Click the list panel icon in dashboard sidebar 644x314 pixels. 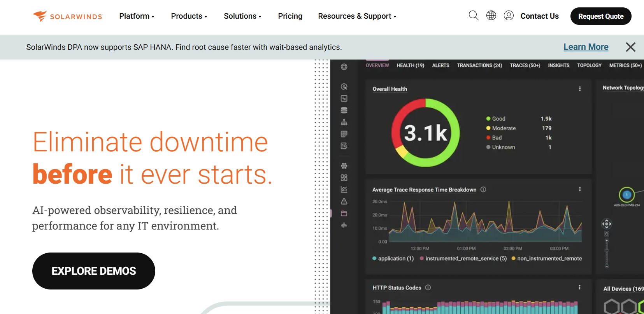(x=344, y=98)
